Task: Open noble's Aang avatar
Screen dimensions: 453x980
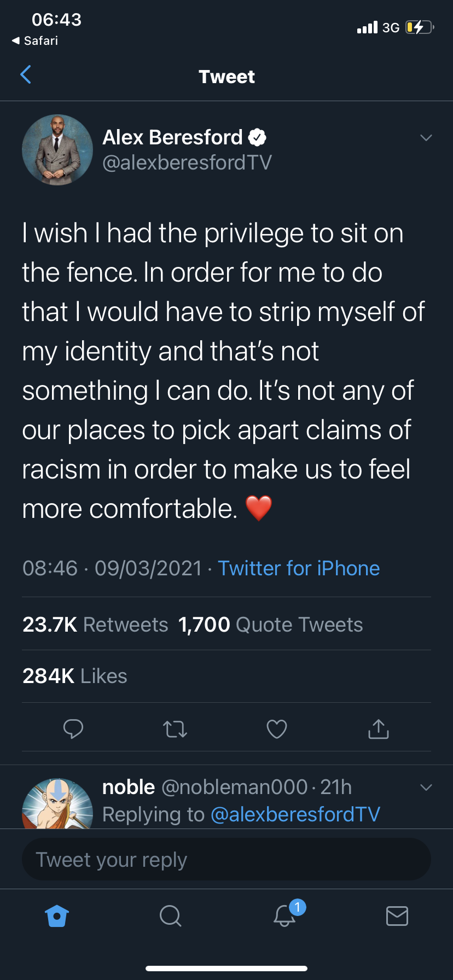Action: coord(57,803)
